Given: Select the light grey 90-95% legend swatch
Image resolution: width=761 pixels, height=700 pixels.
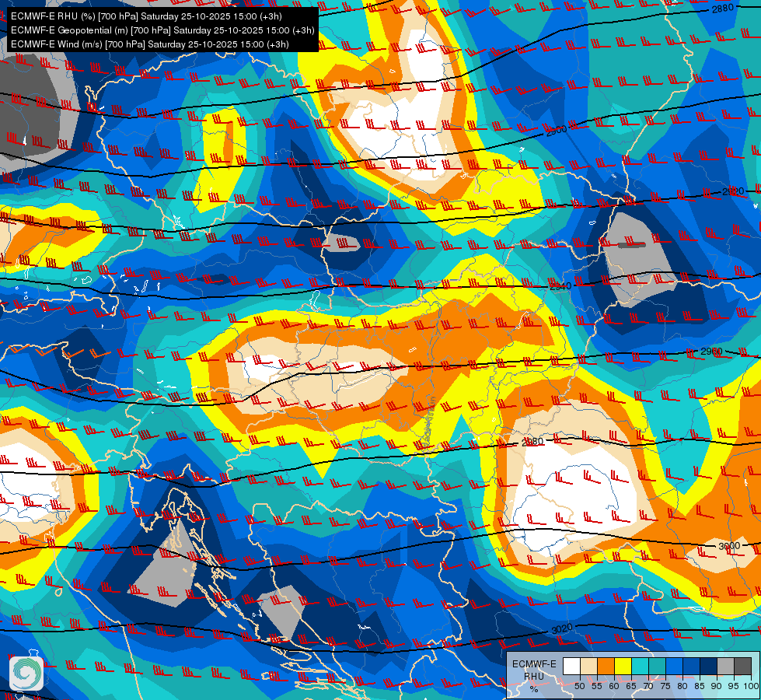Looking at the screenshot, I should click(725, 666).
